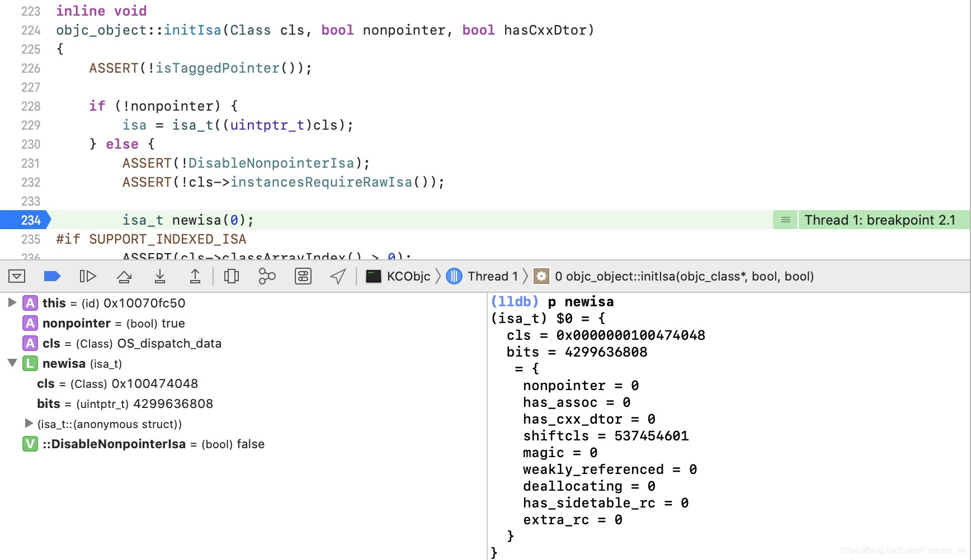Click the 'has_sidetable_rc = 0' console line

606,503
